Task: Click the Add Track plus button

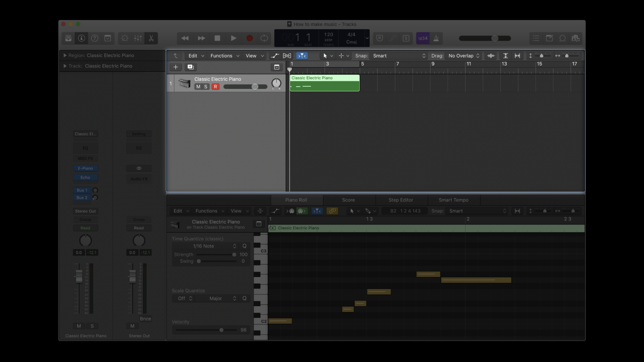Action: point(176,67)
